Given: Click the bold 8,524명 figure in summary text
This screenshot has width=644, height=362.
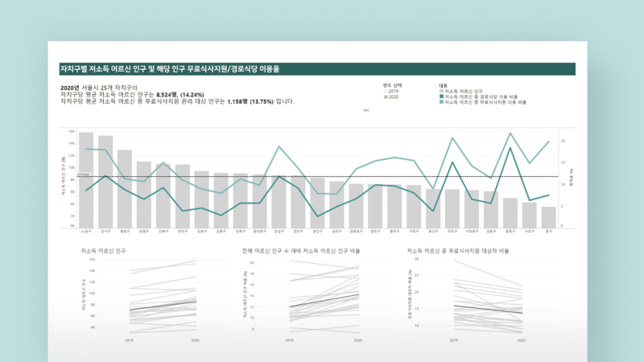Looking at the screenshot, I should [x=167, y=94].
